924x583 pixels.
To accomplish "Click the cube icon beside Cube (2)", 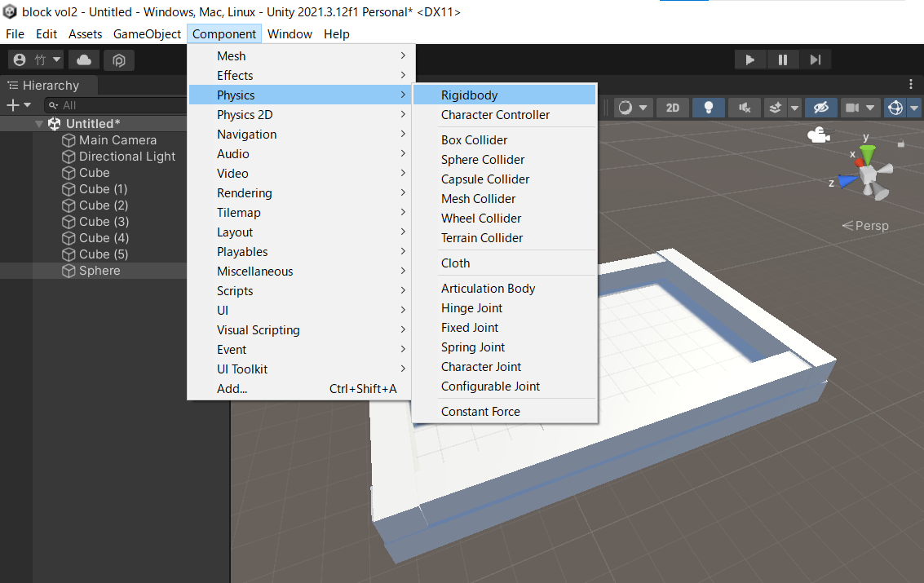I will (69, 205).
